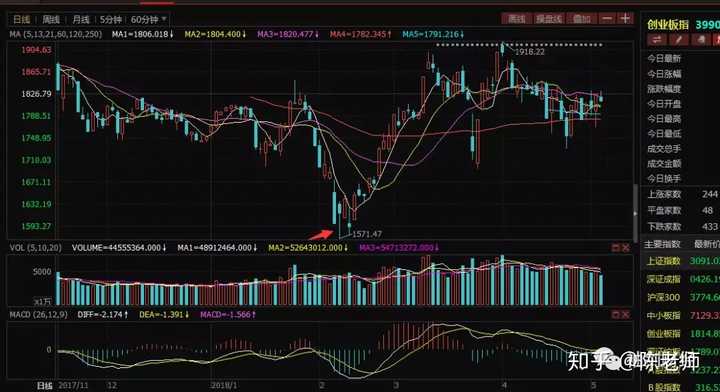The image size is (720, 392).
Task: Select the 今日涨幅 row
Action: pos(664,74)
